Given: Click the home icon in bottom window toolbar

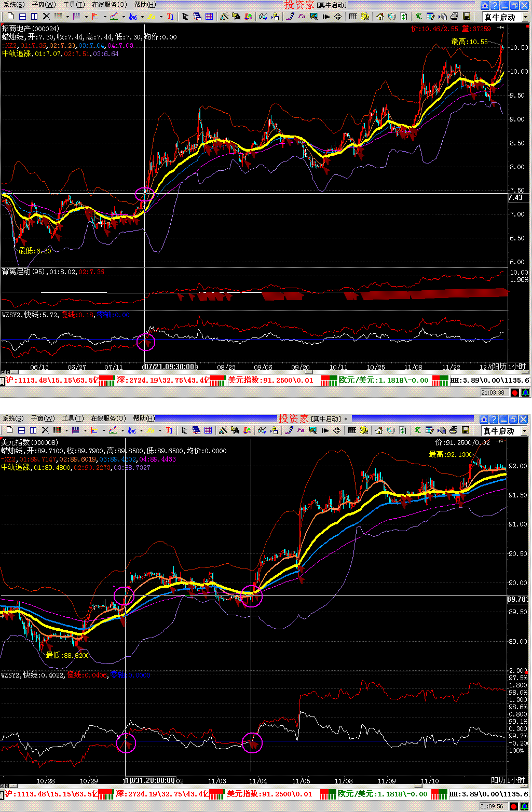Looking at the screenshot, I should pyautogui.click(x=379, y=430).
